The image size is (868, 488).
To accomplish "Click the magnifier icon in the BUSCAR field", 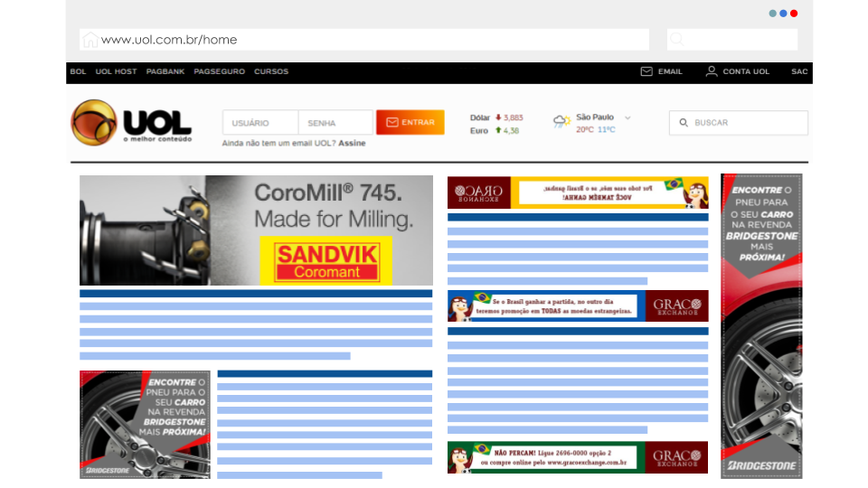I will tap(684, 123).
